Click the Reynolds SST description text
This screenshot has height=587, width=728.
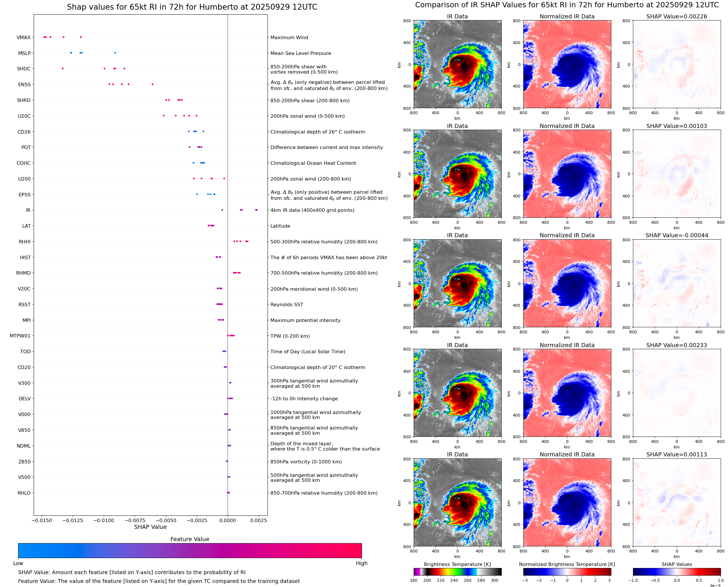[287, 305]
